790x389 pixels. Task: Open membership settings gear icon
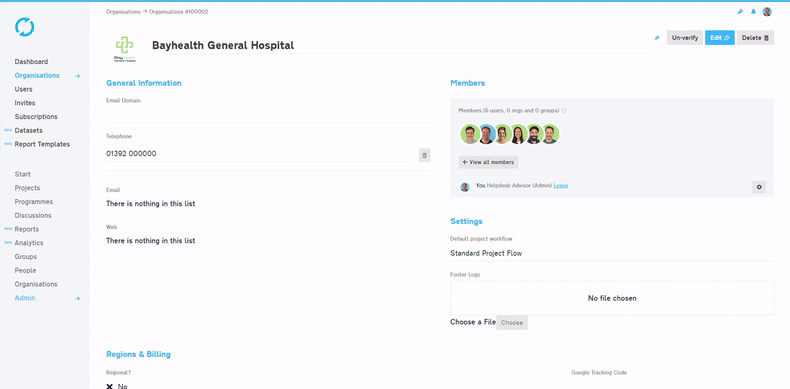(759, 187)
